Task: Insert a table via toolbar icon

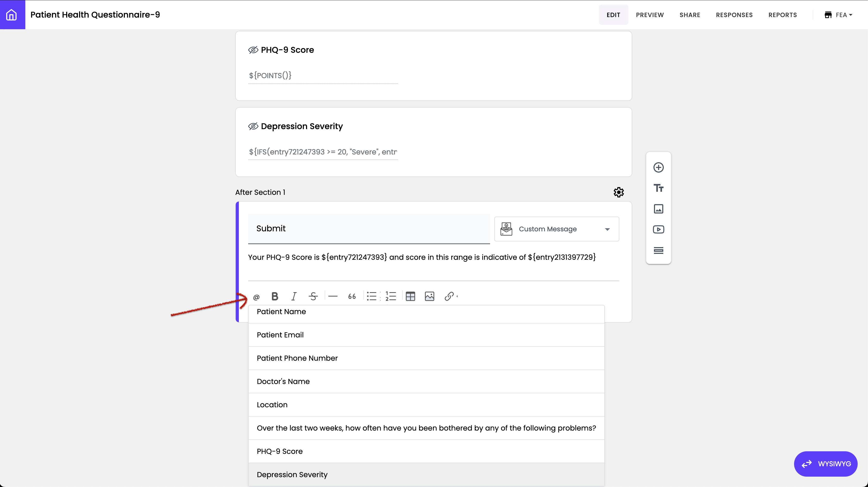Action: pyautogui.click(x=410, y=296)
